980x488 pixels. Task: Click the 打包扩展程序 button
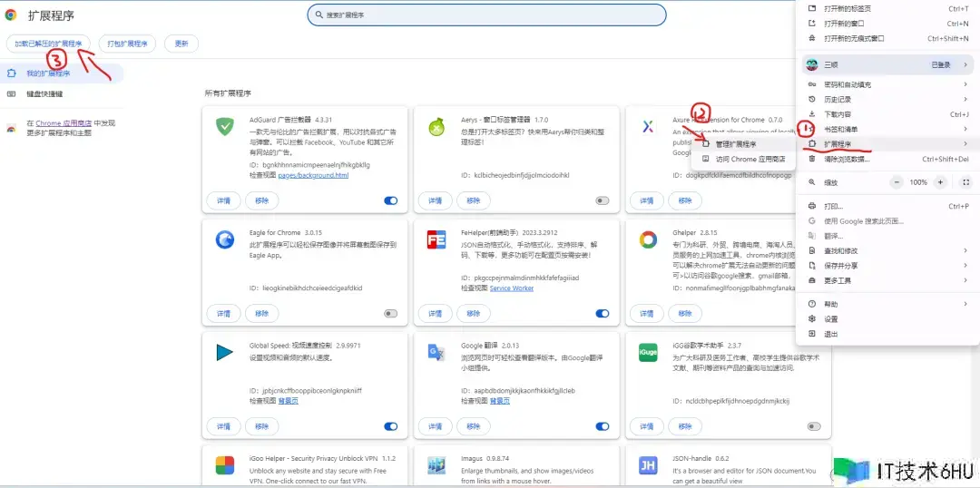(x=127, y=44)
